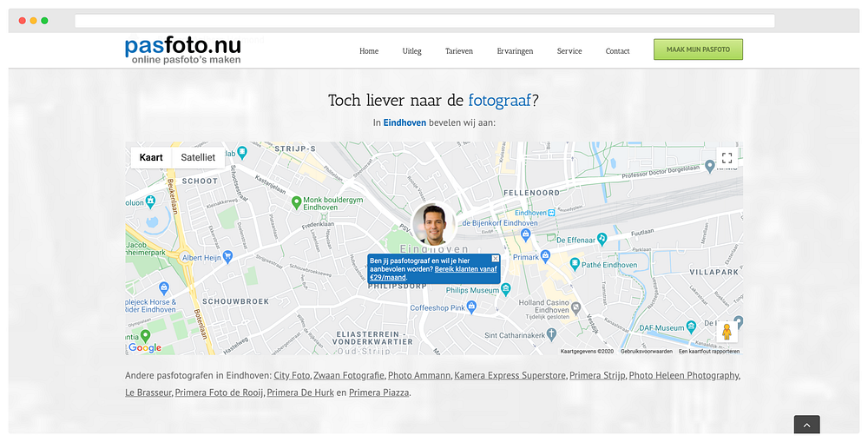Switch map to Satelliet view
This screenshot has height=442, width=868.
[x=198, y=157]
